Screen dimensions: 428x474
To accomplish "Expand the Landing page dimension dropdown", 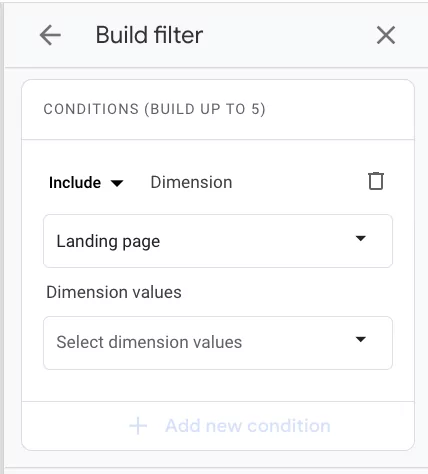I will 218,241.
